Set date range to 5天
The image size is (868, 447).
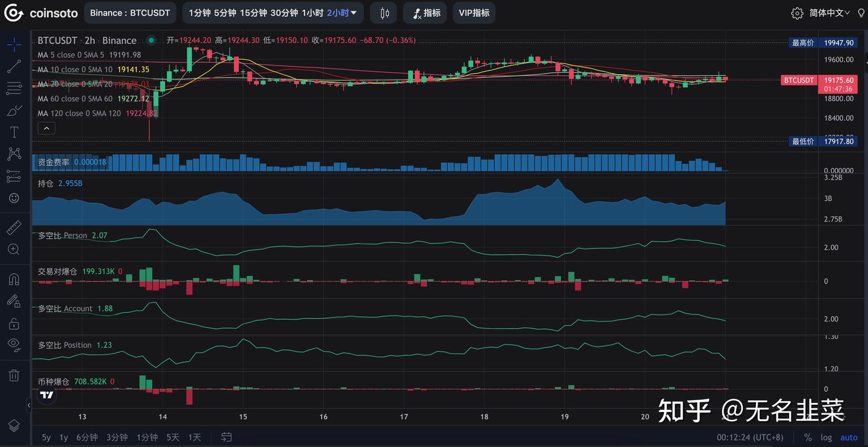click(x=173, y=437)
